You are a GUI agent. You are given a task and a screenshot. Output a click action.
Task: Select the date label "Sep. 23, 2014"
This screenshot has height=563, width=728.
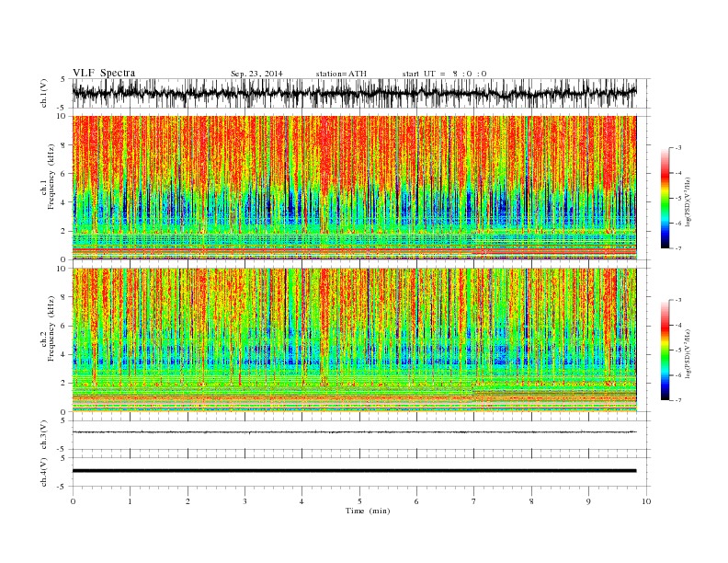tap(256, 74)
